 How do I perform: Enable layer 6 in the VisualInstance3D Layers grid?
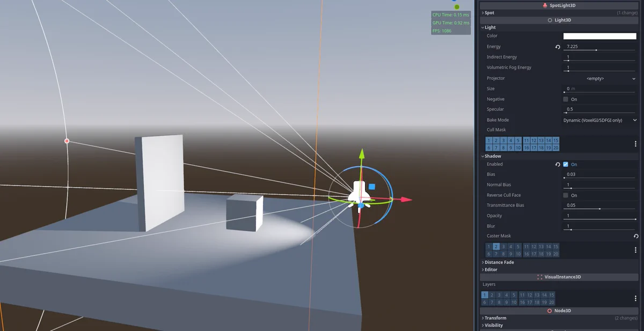tap(485, 302)
